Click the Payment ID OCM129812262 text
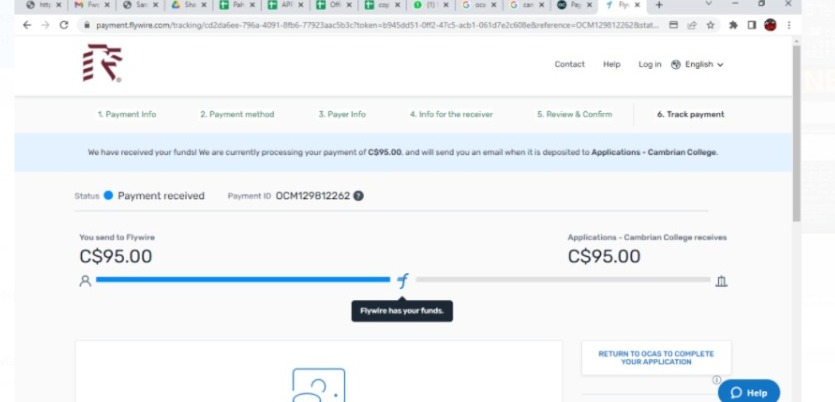Viewport: 835px width, 402px height. [313, 196]
